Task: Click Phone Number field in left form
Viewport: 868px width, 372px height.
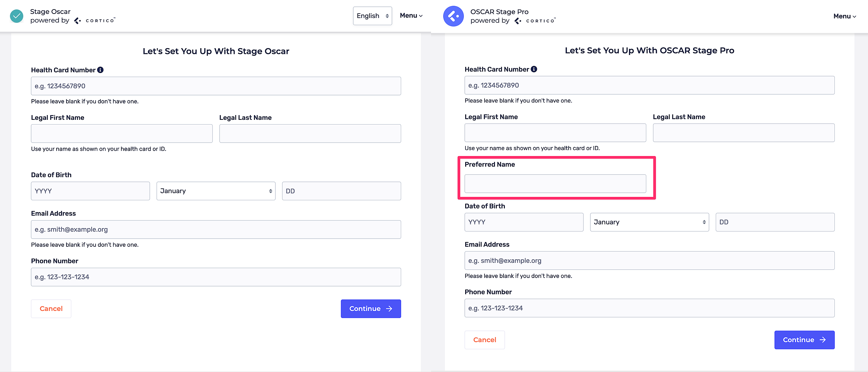Action: click(x=216, y=277)
